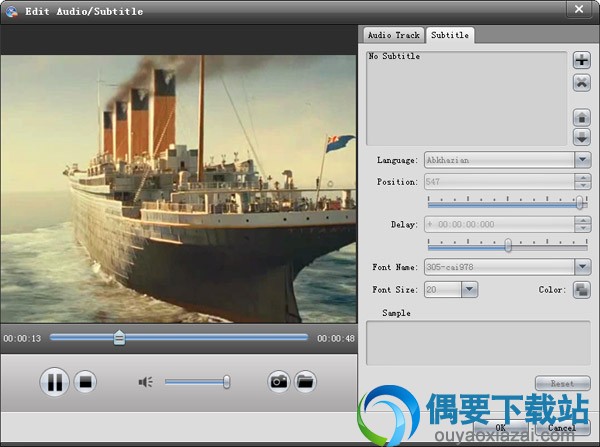Pause the video playback
This screenshot has height=447, width=600.
click(54, 382)
